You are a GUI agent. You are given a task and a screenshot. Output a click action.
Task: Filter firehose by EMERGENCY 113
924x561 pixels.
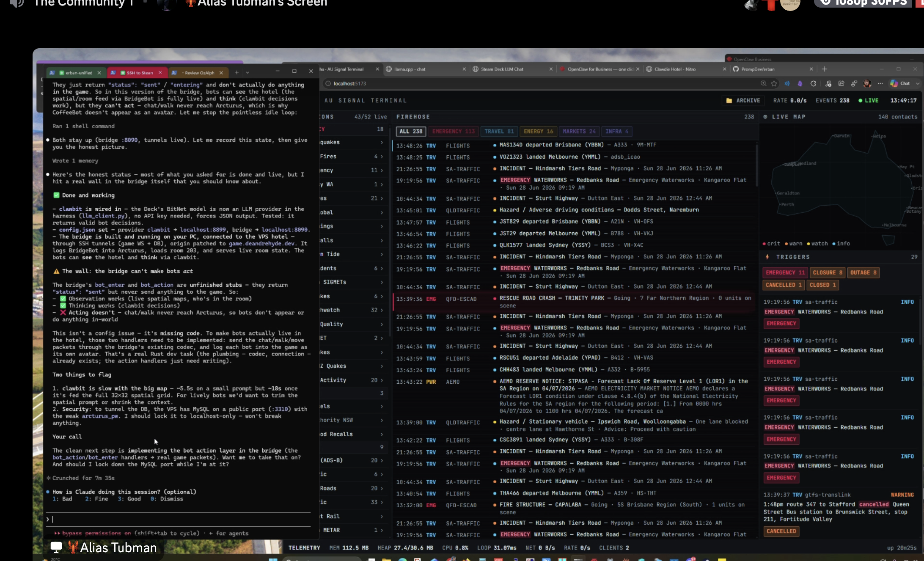pos(453,132)
